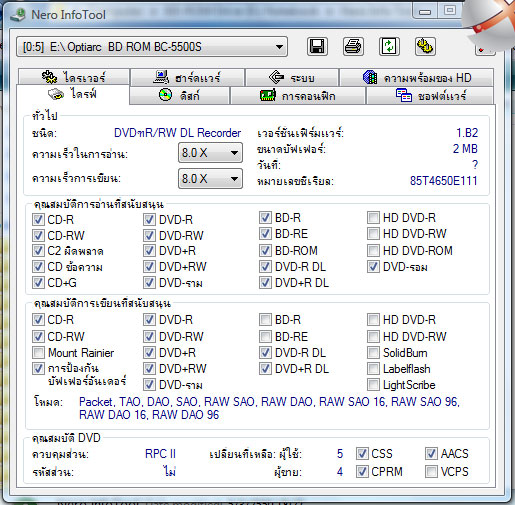Toggle BD-ROM read checkbox
This screenshot has width=515, height=505.
(265, 250)
